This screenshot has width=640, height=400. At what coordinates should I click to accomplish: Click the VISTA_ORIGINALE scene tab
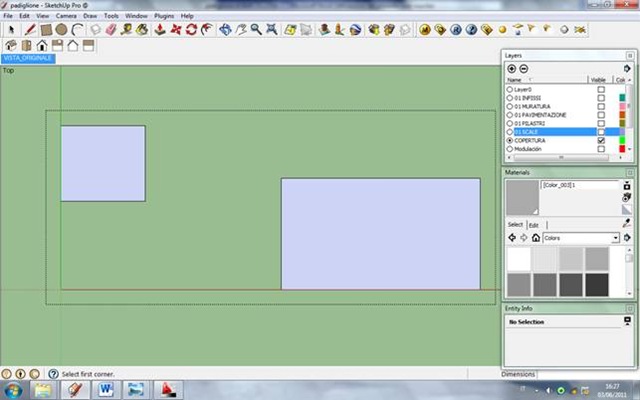point(28,58)
